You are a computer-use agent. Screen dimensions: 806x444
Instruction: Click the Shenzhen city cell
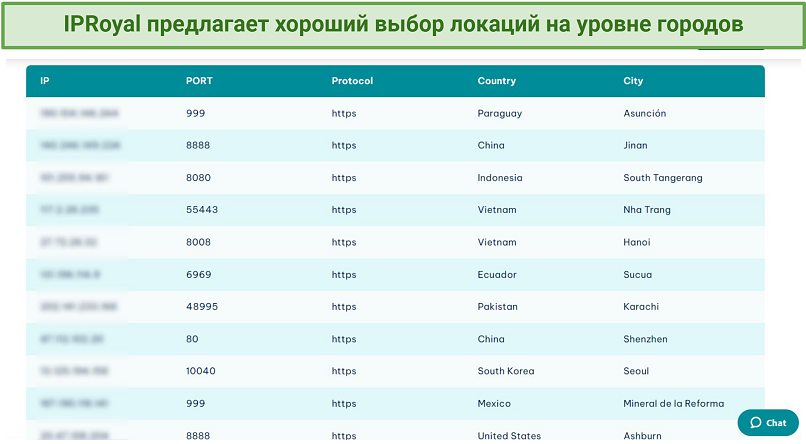(645, 339)
